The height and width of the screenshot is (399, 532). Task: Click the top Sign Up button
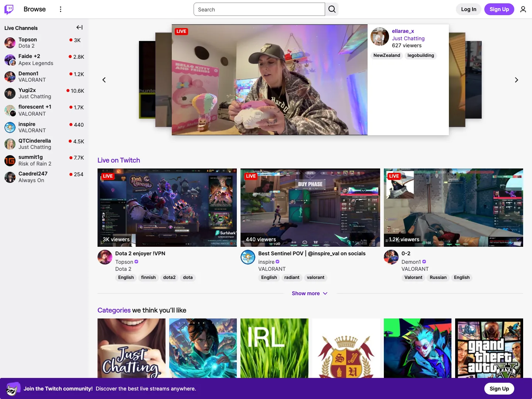499,9
